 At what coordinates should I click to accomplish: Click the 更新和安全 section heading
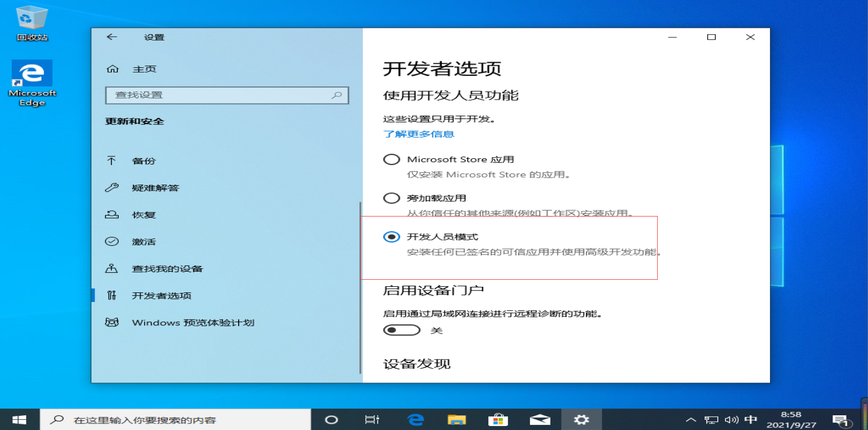click(134, 121)
